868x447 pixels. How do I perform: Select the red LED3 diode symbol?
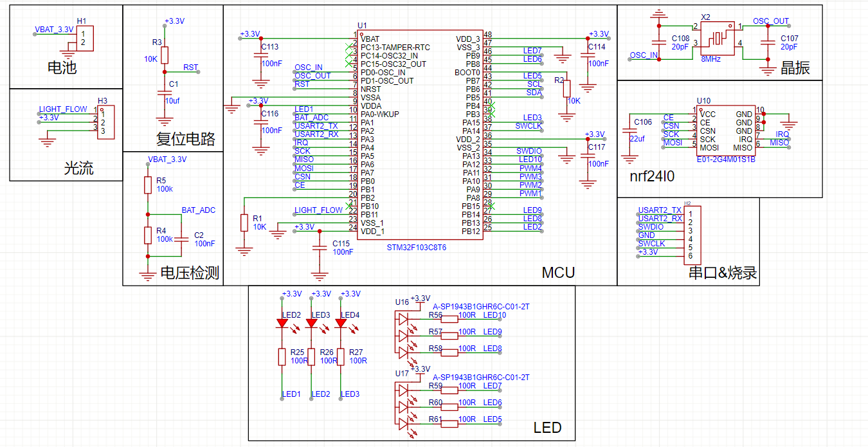pos(311,324)
